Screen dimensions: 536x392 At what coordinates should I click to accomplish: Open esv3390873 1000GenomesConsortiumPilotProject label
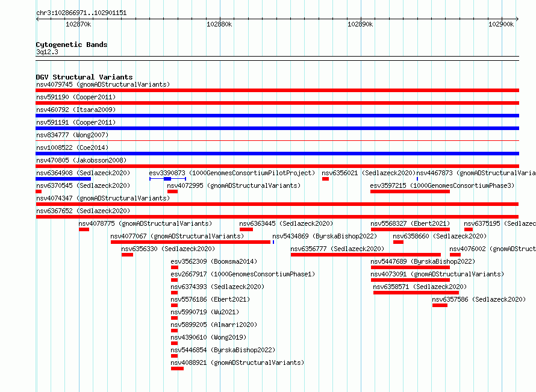point(232,173)
